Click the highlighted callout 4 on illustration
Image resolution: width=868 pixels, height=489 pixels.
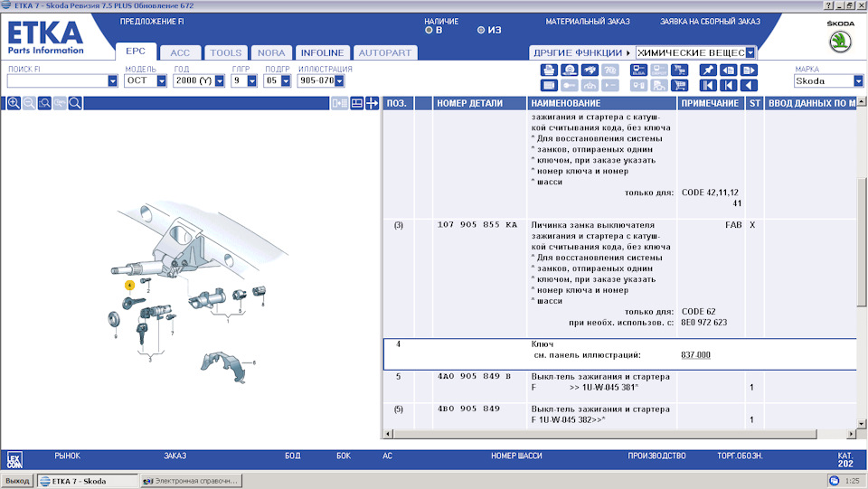click(129, 286)
